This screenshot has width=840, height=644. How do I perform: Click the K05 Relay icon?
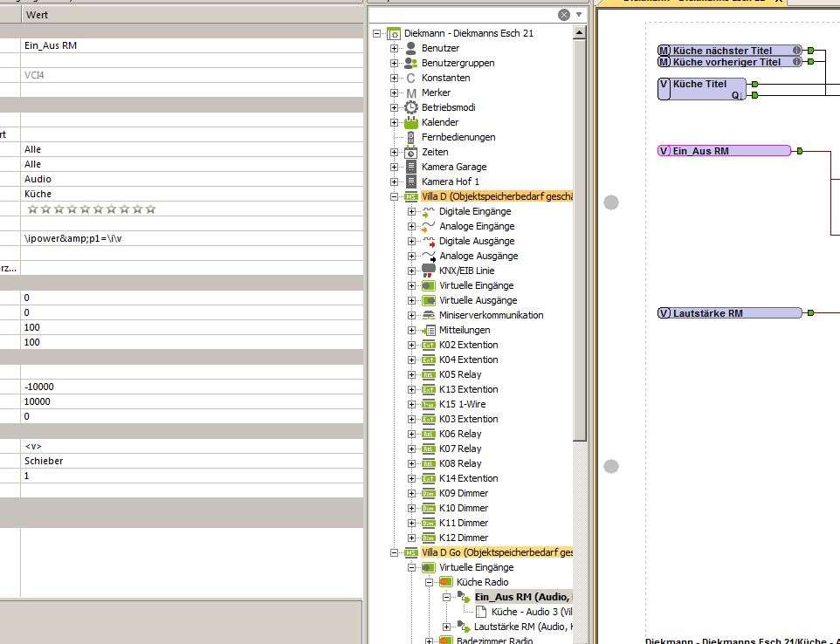[429, 374]
